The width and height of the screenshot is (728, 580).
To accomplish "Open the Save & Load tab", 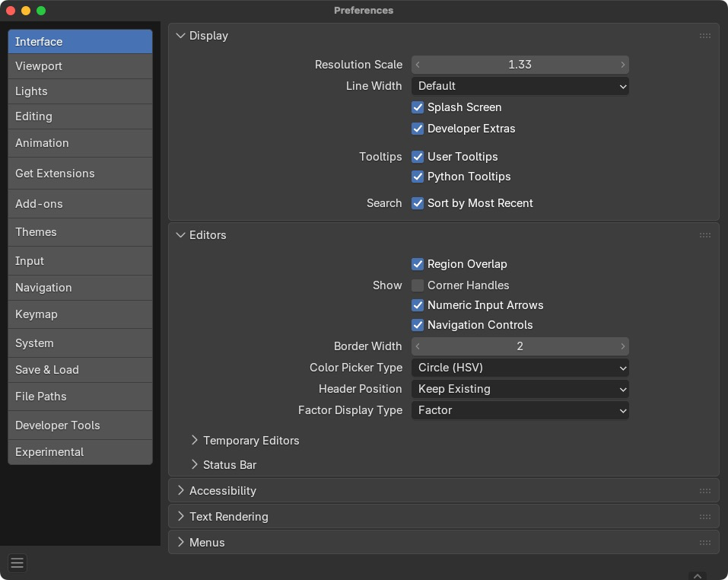I will click(x=81, y=370).
